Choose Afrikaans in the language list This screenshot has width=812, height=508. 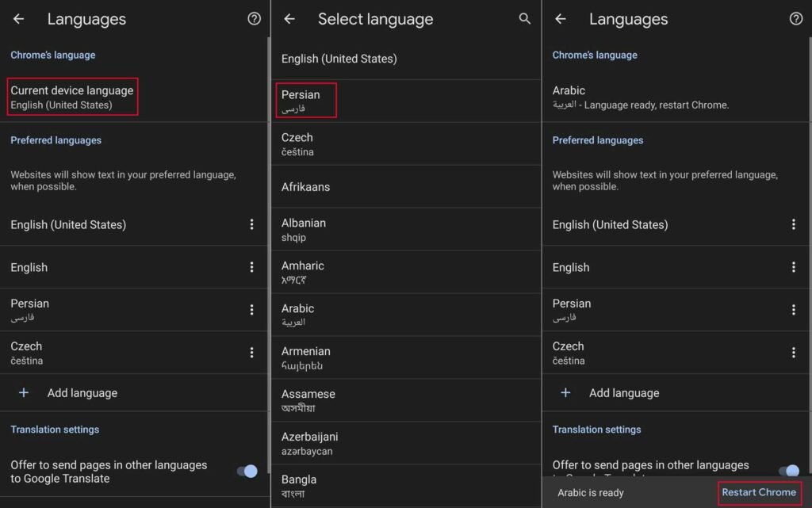pos(405,187)
